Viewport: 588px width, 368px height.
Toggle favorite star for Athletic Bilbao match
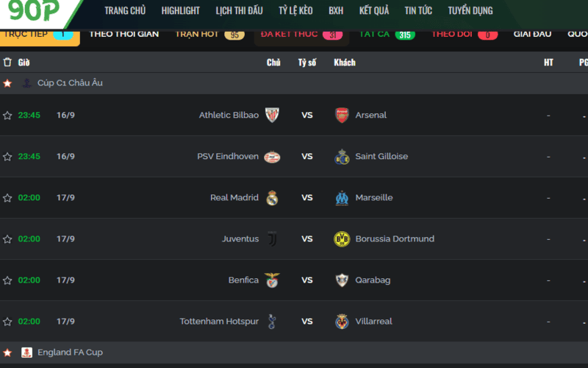pos(7,116)
